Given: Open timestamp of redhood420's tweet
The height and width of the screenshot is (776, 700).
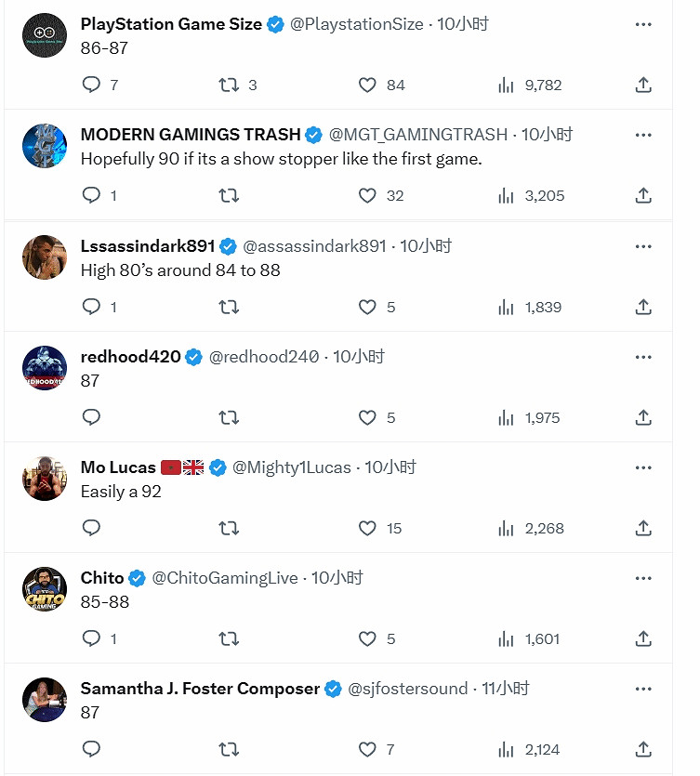Looking at the screenshot, I should [x=359, y=357].
